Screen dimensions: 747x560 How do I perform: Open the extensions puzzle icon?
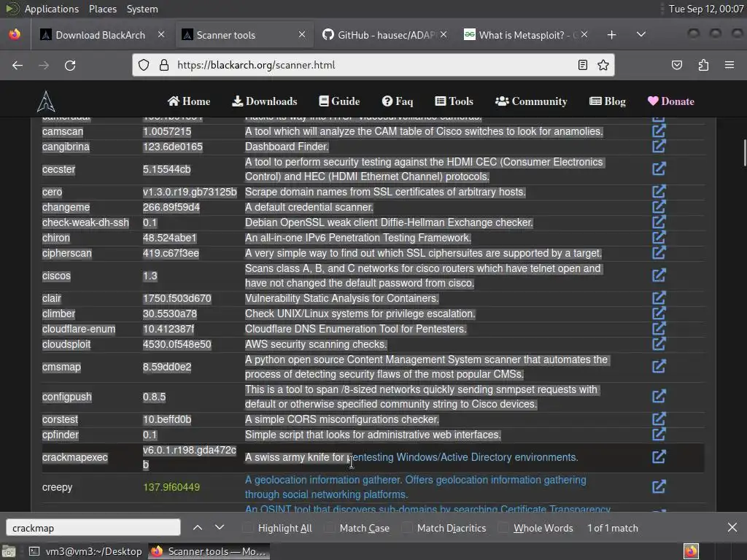click(x=703, y=65)
